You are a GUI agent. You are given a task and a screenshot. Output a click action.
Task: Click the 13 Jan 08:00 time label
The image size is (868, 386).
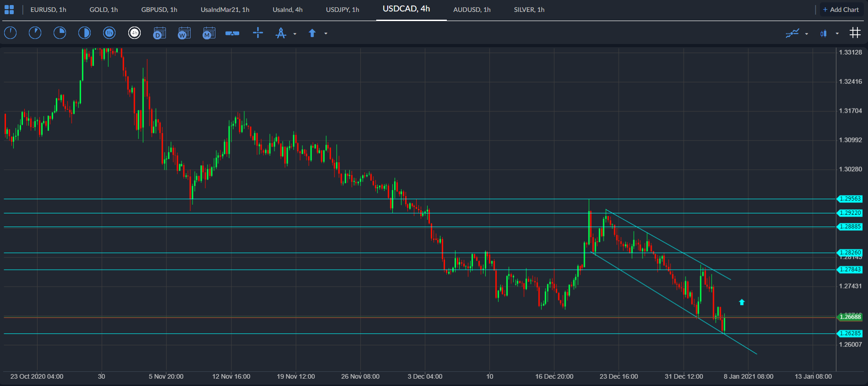tap(813, 376)
